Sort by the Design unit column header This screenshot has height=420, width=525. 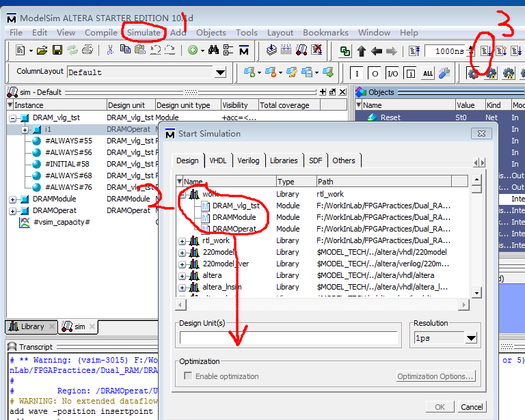(131, 105)
